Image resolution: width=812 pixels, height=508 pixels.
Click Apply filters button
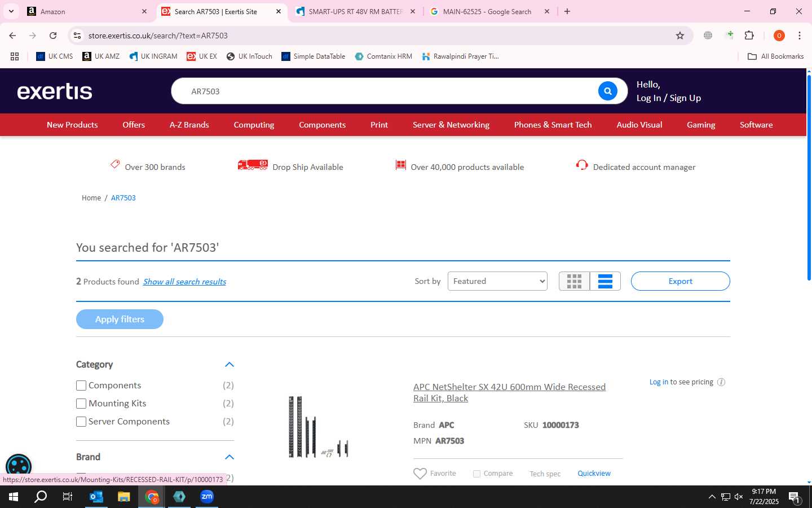coord(120,319)
